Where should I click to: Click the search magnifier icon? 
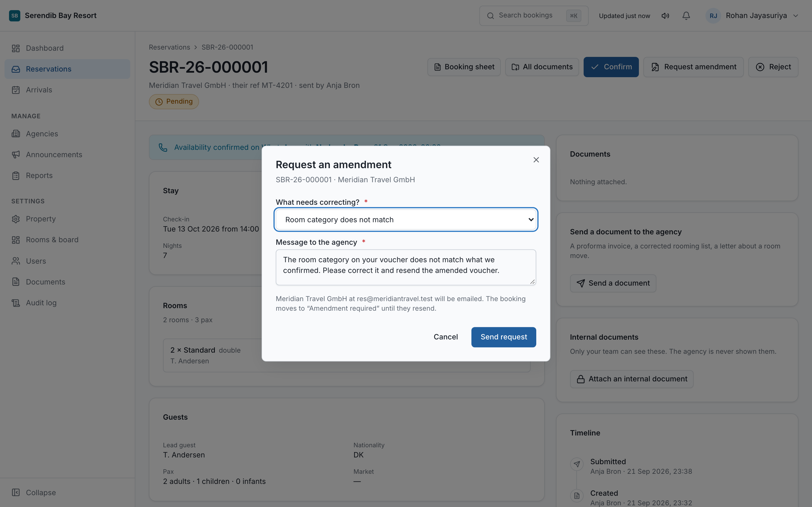(491, 16)
